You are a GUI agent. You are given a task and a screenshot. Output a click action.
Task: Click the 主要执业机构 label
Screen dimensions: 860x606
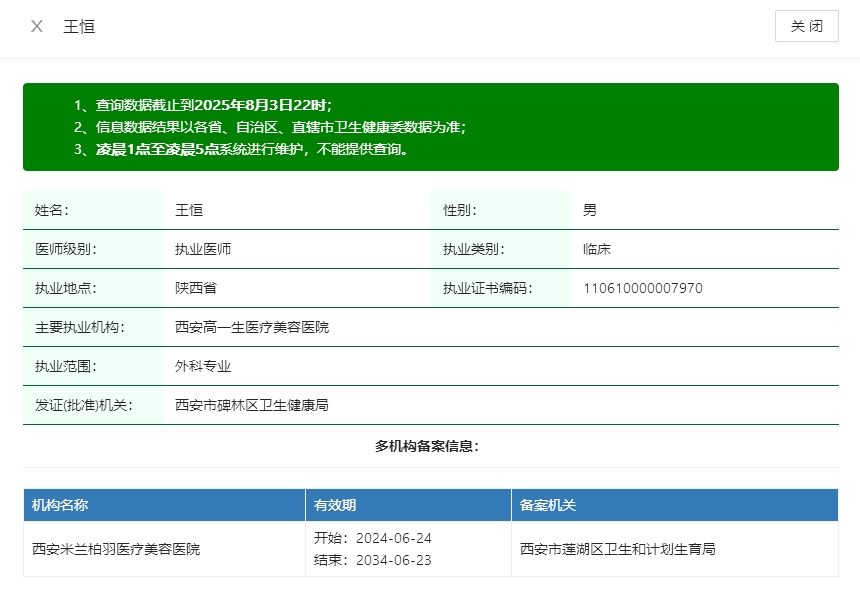pos(80,327)
